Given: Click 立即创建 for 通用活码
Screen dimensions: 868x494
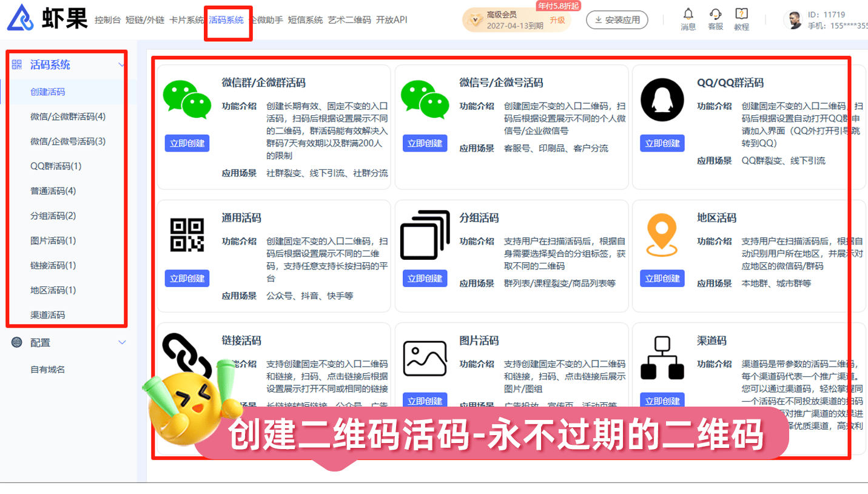Looking at the screenshot, I should (187, 279).
